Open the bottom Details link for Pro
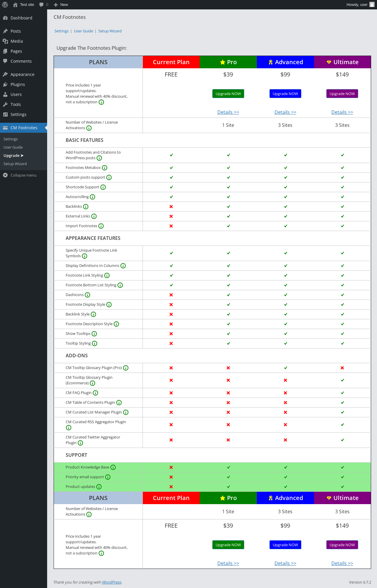Screen dimensions: 377x588 click(228, 563)
